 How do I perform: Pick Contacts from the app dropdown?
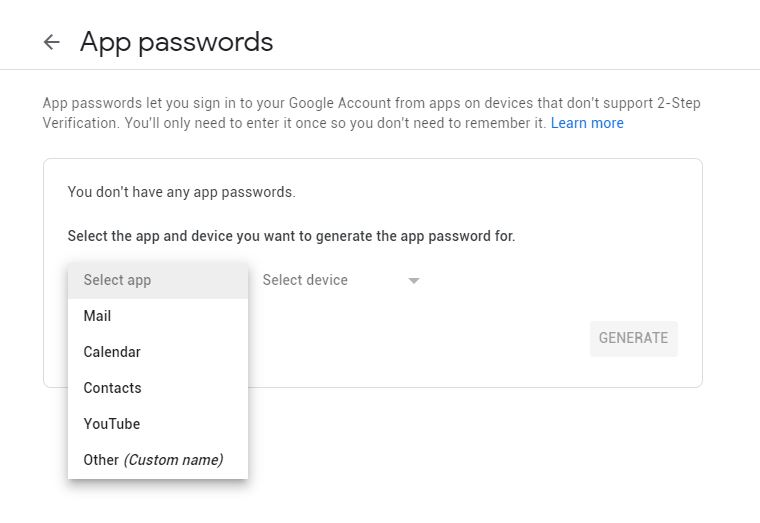click(112, 388)
